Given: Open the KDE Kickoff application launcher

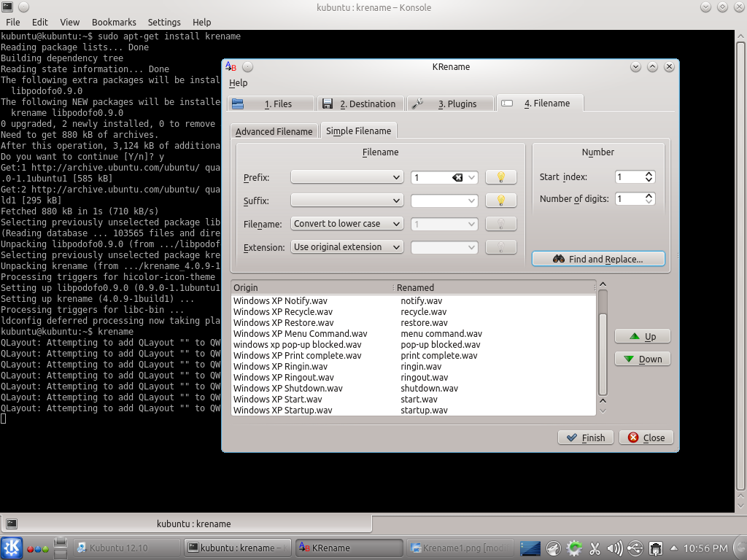Looking at the screenshot, I should click(12, 548).
